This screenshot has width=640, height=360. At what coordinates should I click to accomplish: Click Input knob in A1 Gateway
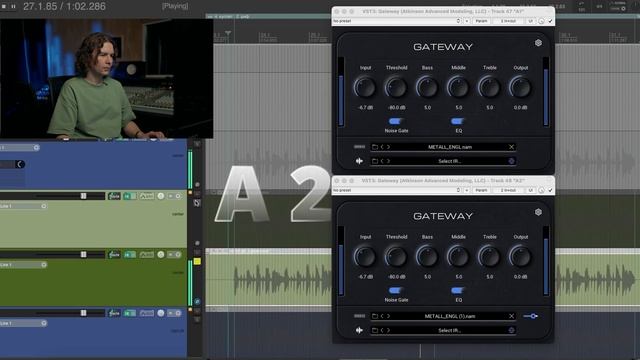tap(364, 87)
